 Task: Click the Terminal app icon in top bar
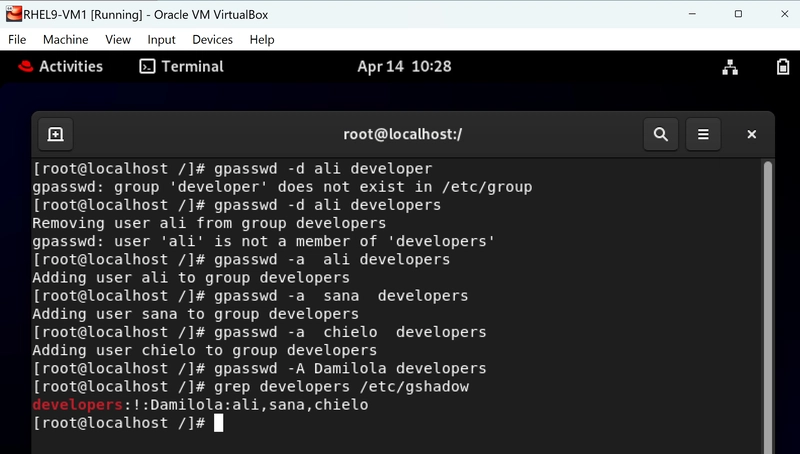(x=147, y=66)
